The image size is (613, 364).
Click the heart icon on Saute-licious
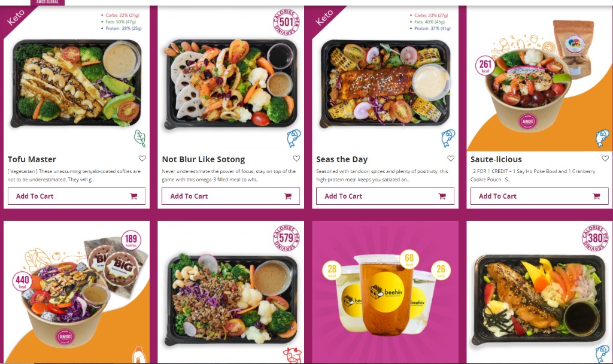tap(605, 158)
